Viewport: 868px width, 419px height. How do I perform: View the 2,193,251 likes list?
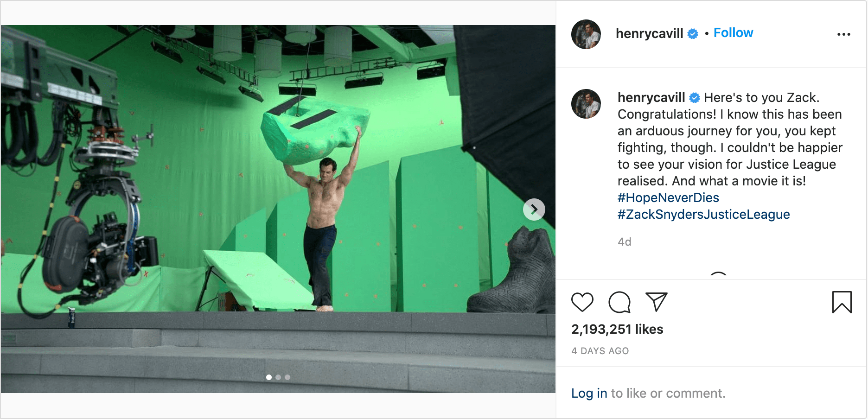coord(617,330)
